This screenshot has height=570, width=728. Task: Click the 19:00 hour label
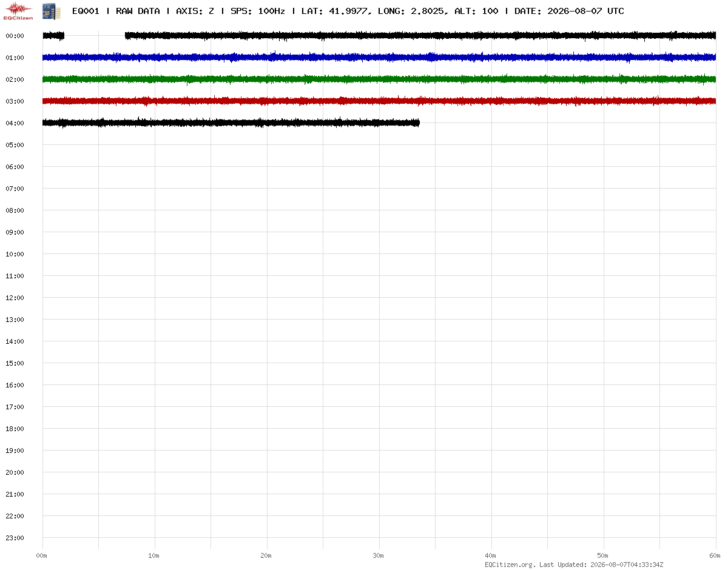(x=15, y=451)
